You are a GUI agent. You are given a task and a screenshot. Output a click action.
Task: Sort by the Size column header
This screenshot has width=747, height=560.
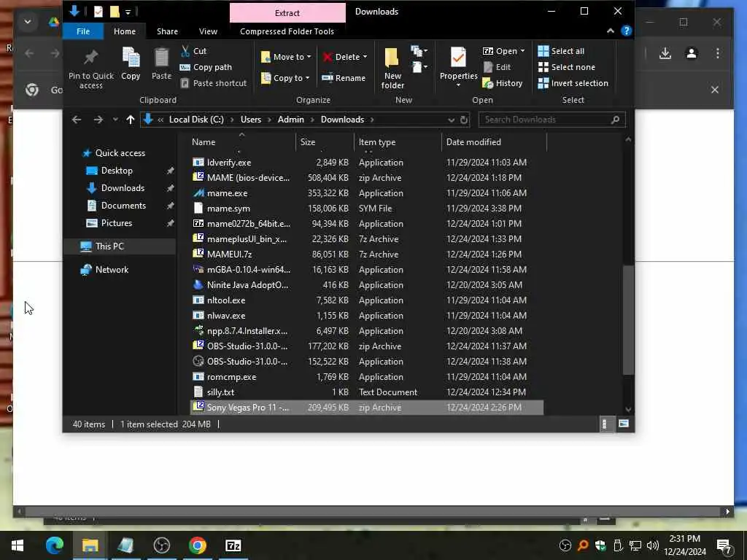tap(307, 142)
